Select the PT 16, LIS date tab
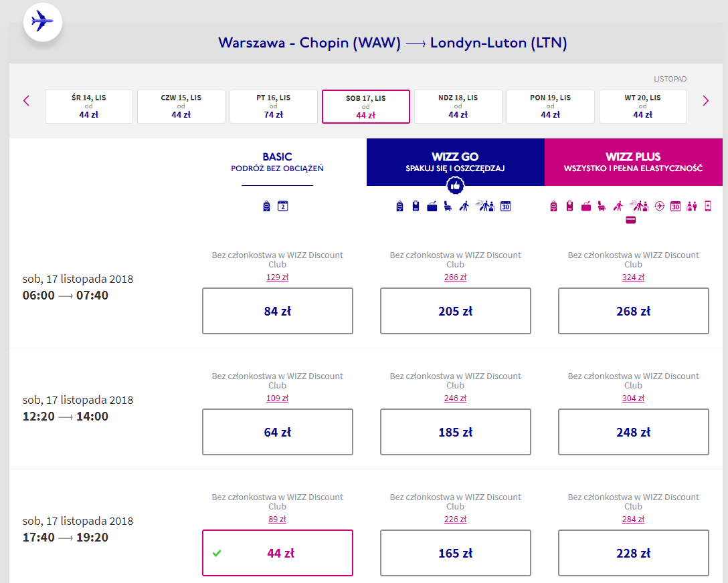Viewport: 728px width, 583px height. point(274,106)
